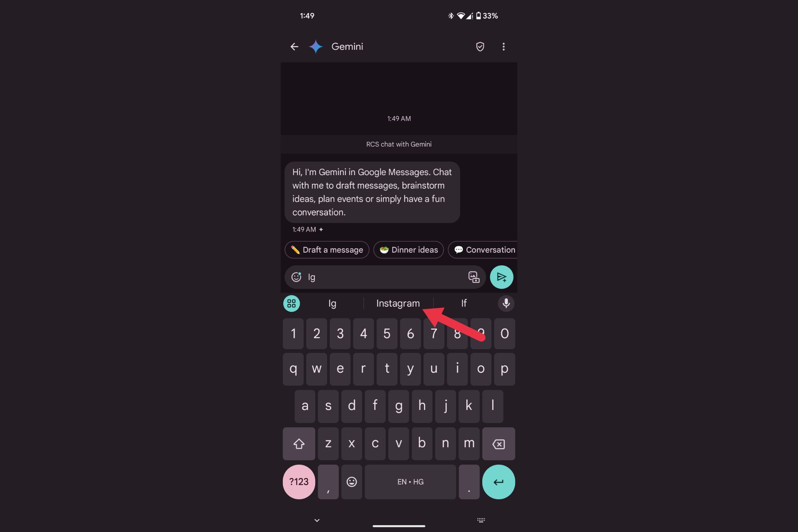Tap the Bluetooth status icon in status bar
798x532 pixels.
point(450,14)
